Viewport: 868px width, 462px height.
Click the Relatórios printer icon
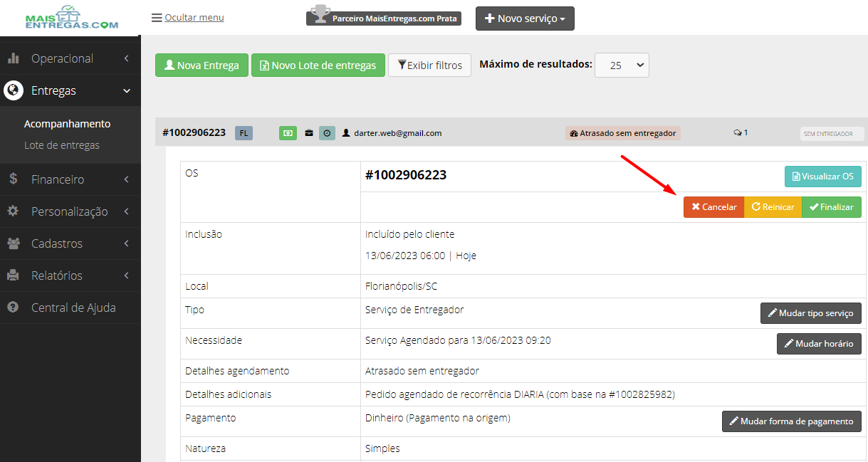13,275
